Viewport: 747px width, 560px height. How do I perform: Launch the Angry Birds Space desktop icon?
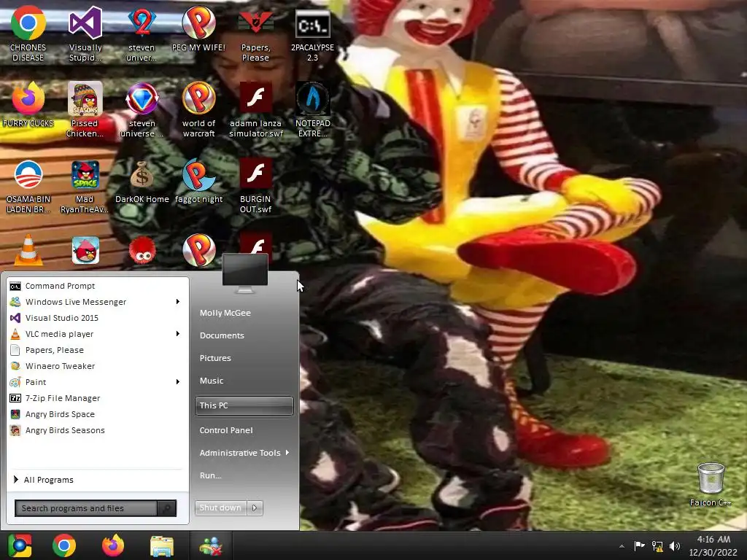[85, 186]
